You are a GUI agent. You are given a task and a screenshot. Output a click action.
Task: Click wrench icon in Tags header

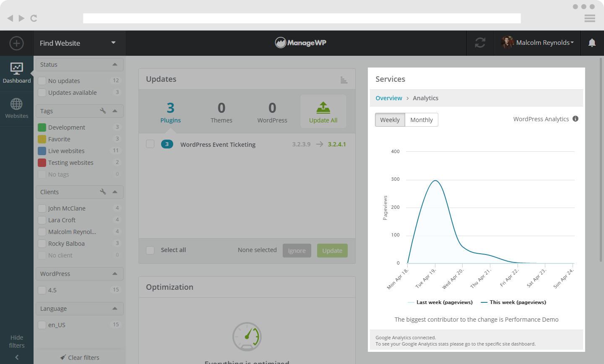pyautogui.click(x=103, y=111)
